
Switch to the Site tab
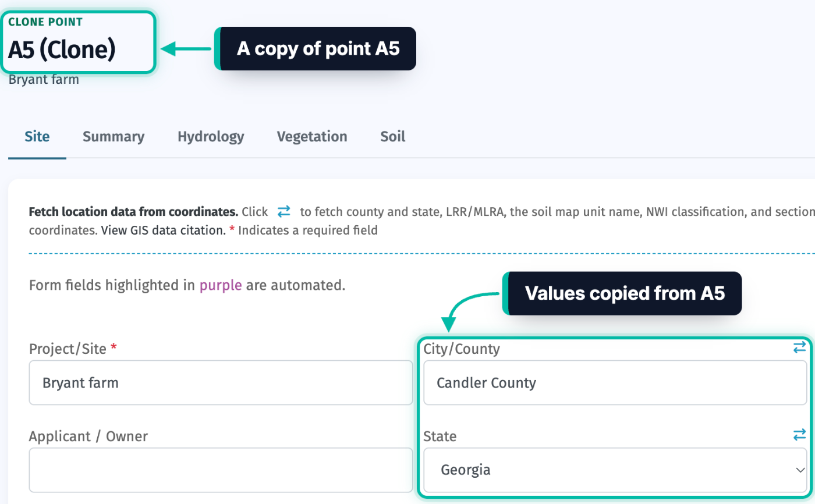tap(37, 137)
